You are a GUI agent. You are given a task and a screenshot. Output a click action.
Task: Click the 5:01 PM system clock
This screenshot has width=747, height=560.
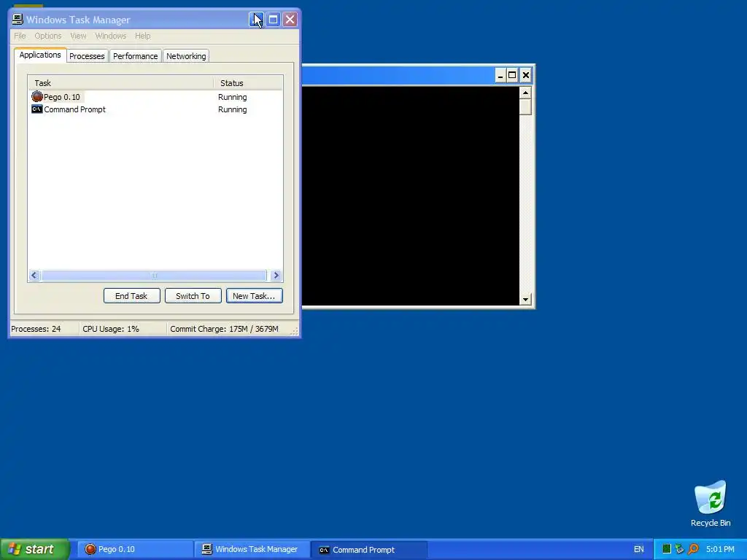pyautogui.click(x=720, y=550)
